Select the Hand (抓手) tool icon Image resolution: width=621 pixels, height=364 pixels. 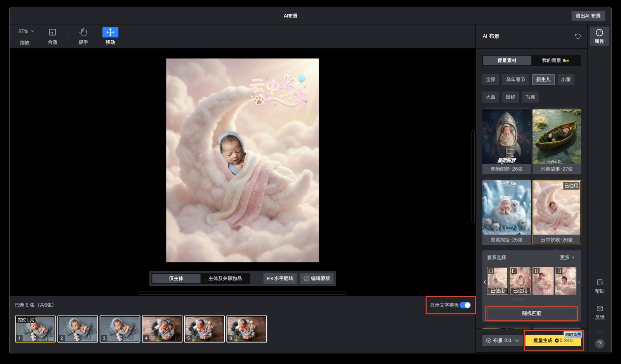83,32
